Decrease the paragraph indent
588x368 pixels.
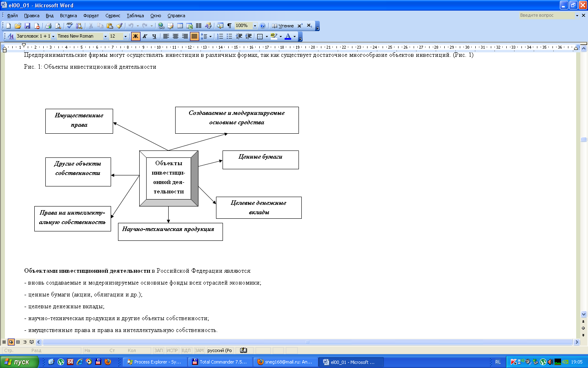pyautogui.click(x=239, y=36)
